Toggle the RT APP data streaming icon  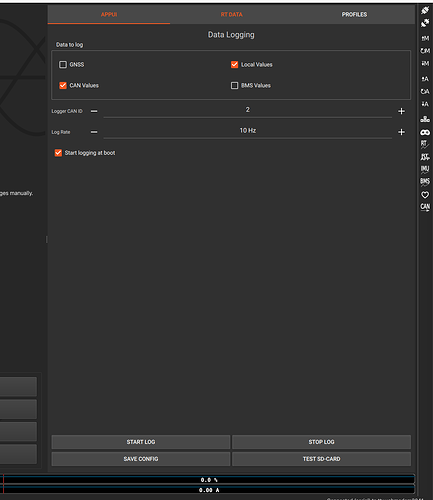coord(425,157)
